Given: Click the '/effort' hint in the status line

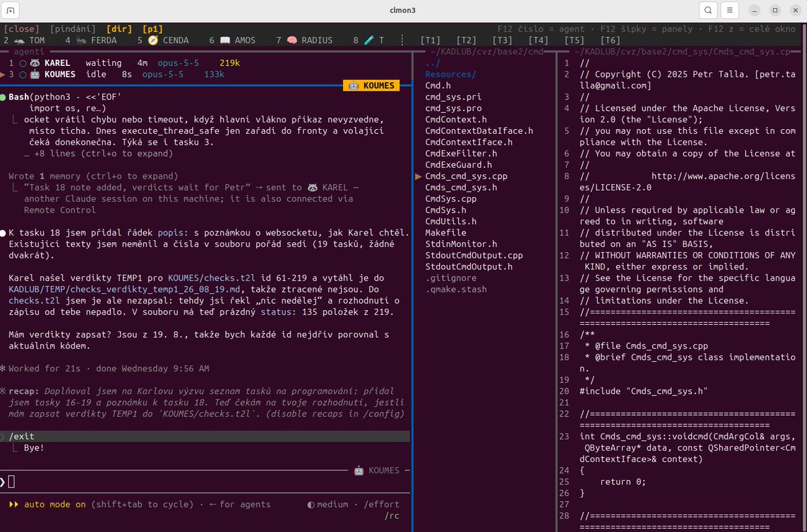Looking at the screenshot, I should click(x=381, y=504).
